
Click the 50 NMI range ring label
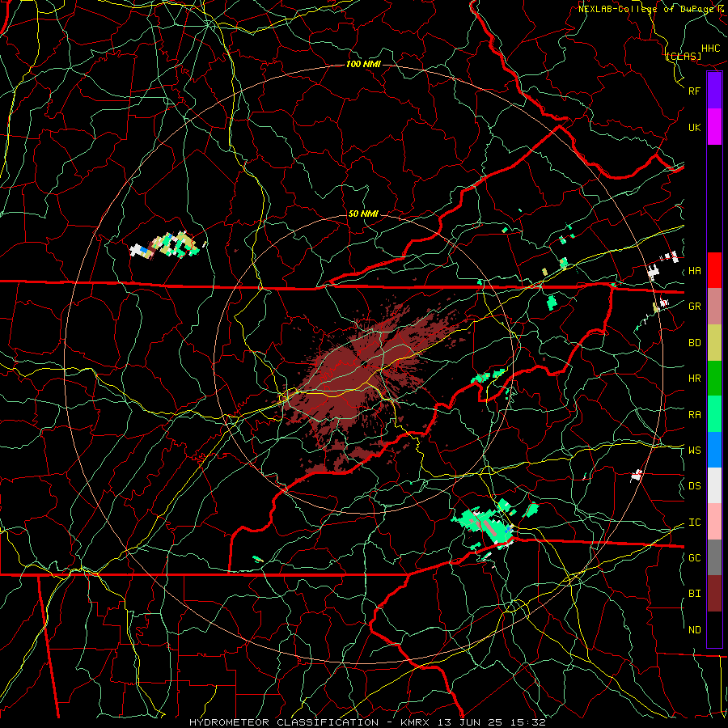coord(363,214)
